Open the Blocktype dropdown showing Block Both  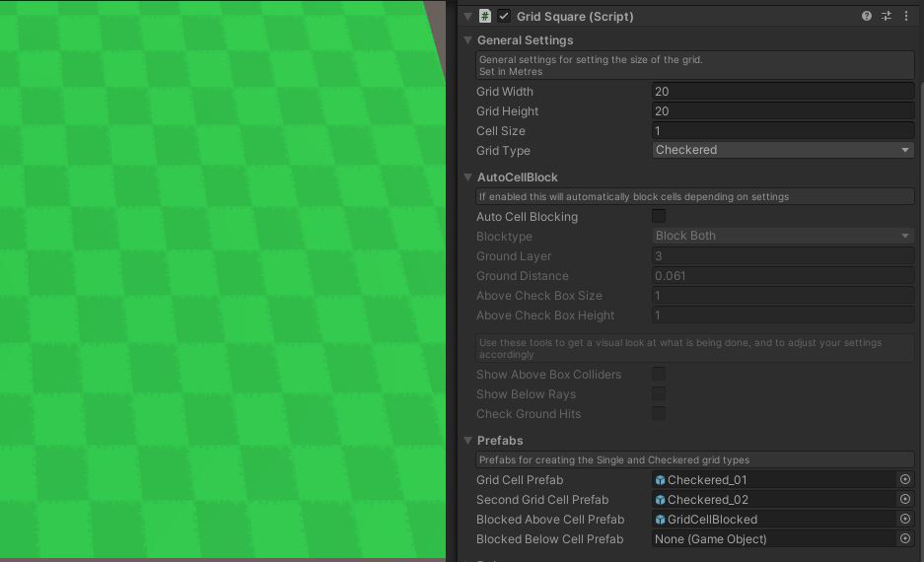(783, 236)
